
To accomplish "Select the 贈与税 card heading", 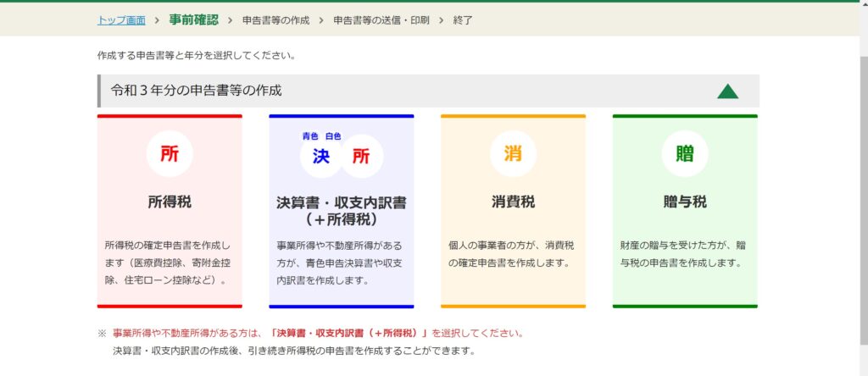I will [x=685, y=202].
